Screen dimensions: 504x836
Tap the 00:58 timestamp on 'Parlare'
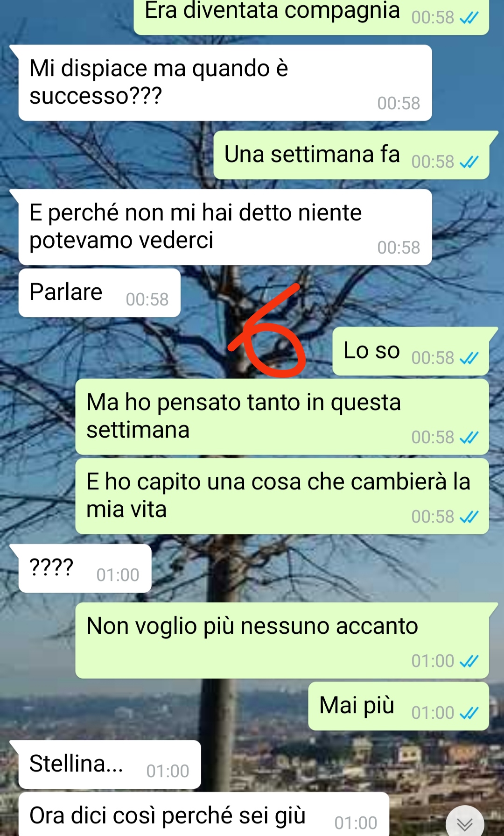pyautogui.click(x=147, y=299)
